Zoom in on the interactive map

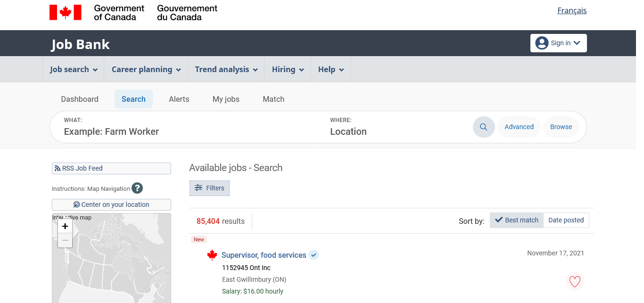(x=65, y=226)
